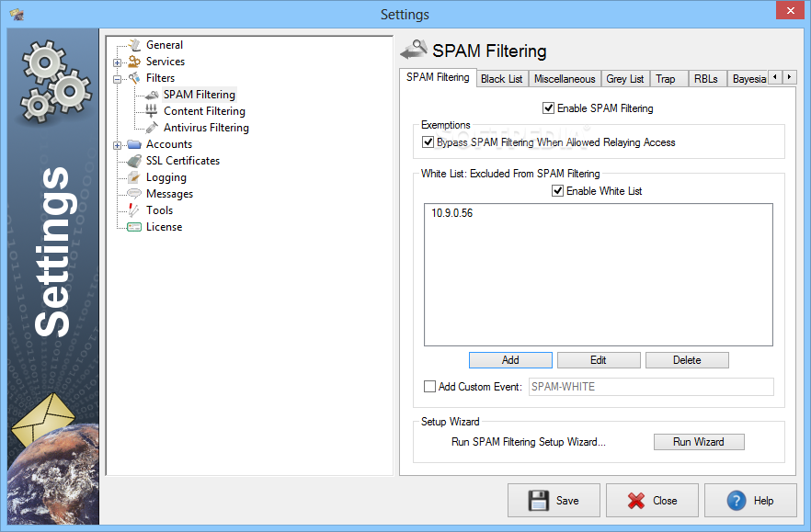
Task: Click the Tools icon in tree
Action: [134, 209]
